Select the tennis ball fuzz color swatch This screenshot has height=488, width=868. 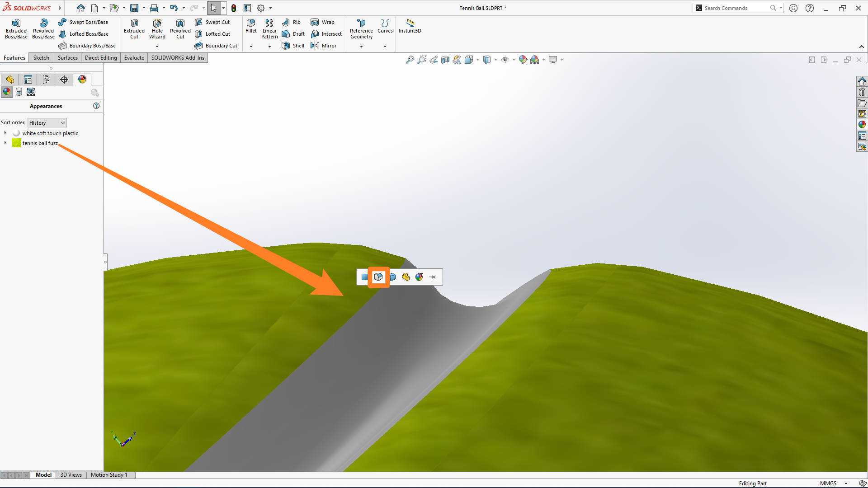[x=16, y=143]
